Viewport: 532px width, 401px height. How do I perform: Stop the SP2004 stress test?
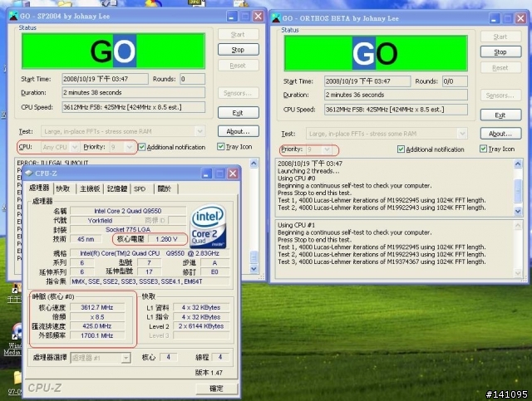pos(239,50)
